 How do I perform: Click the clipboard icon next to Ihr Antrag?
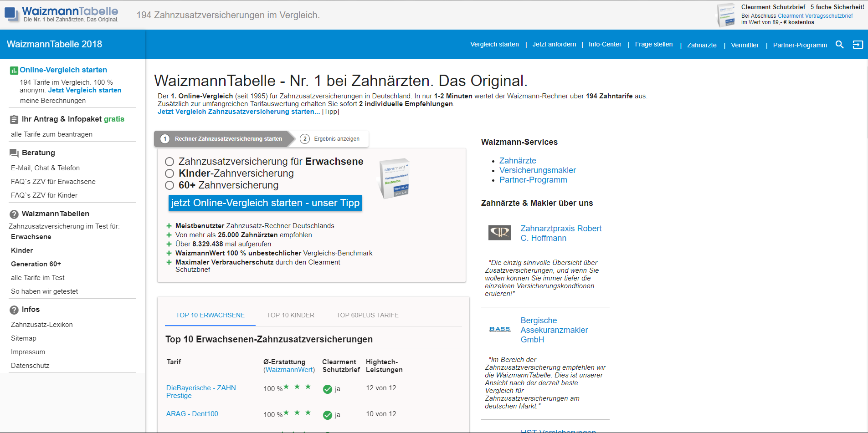14,119
